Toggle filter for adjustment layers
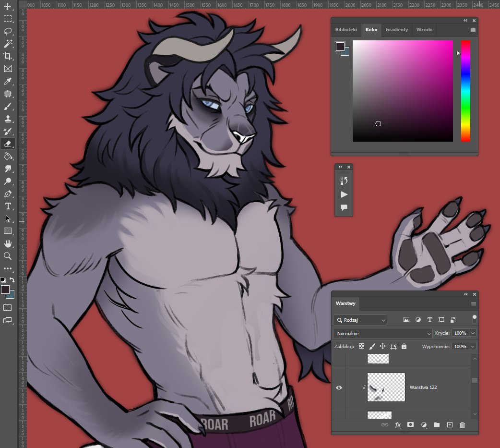This screenshot has height=448, width=500. 418,320
